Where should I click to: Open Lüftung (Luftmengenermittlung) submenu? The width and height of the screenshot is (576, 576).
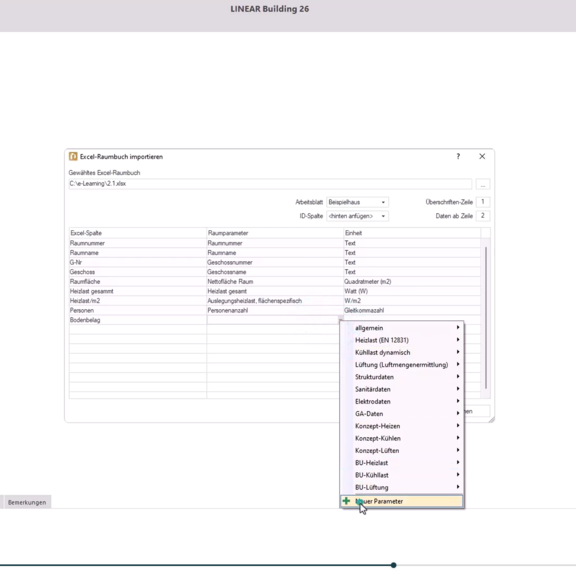click(402, 365)
